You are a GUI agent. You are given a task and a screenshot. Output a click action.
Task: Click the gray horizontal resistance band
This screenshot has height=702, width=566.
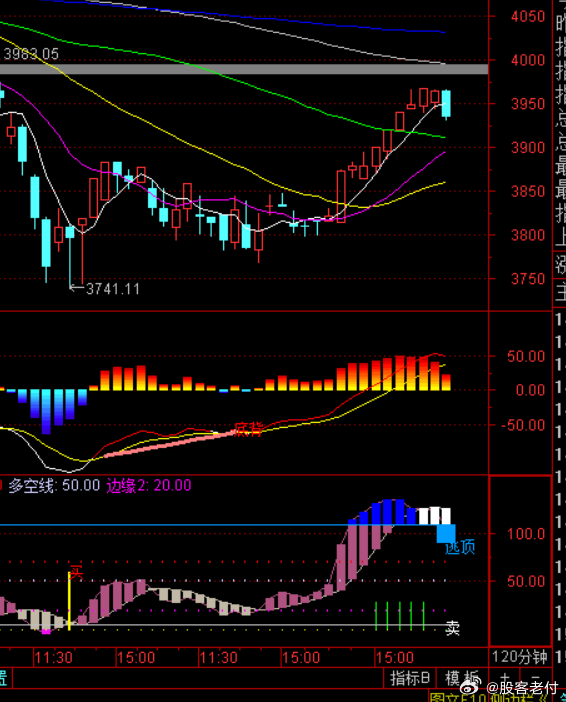pos(244,69)
